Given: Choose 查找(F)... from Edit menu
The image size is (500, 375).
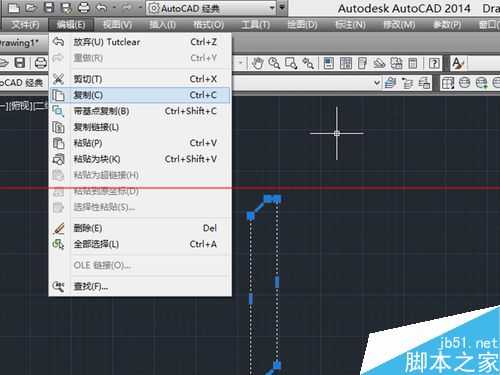Looking at the screenshot, I should pos(140,287).
